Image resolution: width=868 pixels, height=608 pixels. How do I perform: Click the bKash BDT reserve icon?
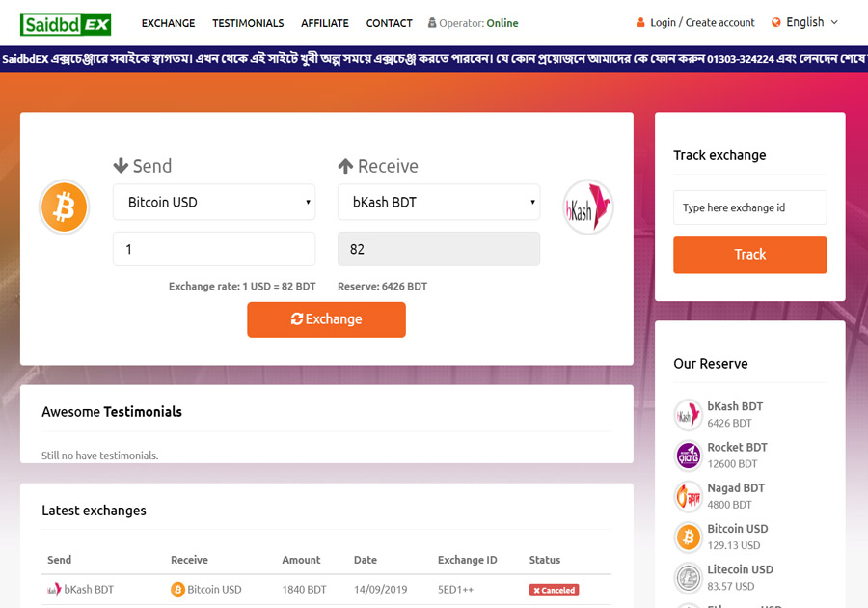(688, 414)
